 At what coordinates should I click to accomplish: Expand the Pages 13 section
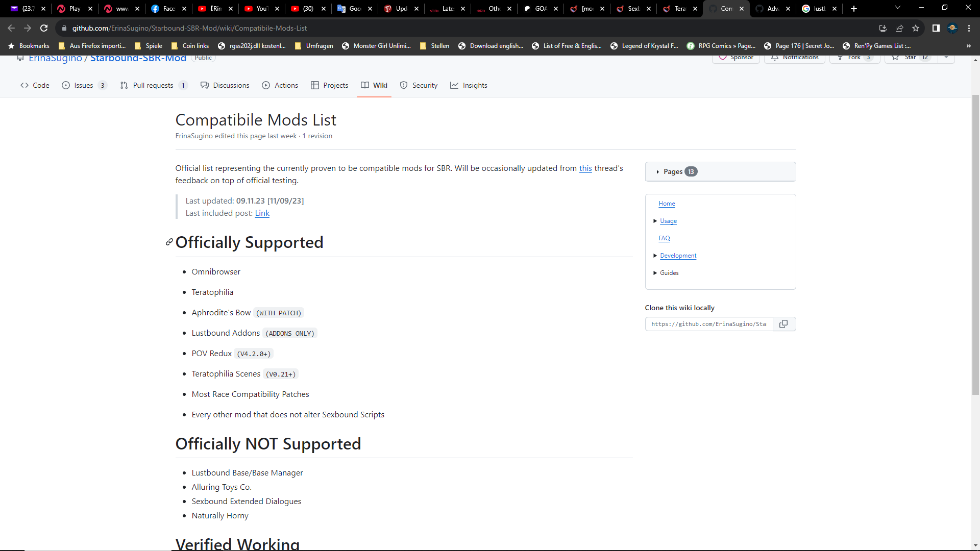[x=673, y=172]
